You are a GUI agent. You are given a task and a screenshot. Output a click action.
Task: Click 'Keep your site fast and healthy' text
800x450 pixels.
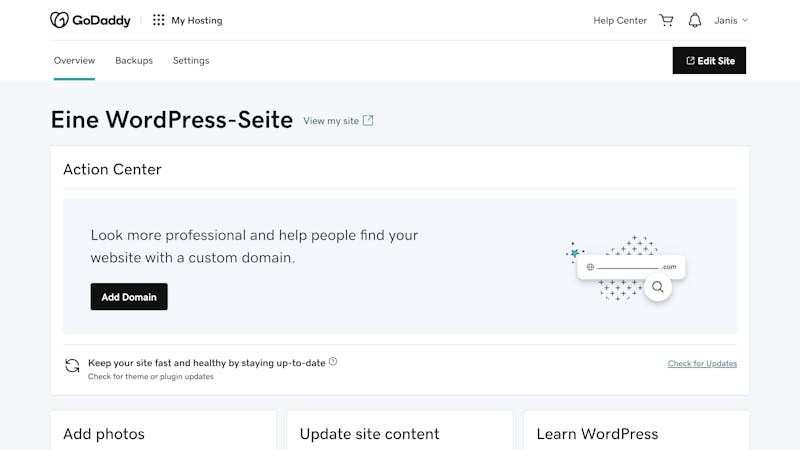coord(207,363)
